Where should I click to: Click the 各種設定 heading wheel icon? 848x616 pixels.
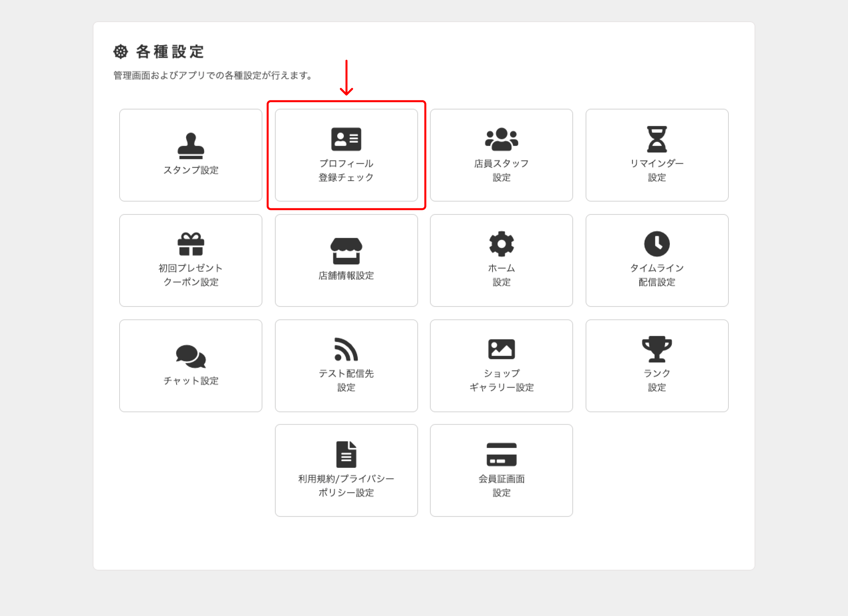pos(121,52)
